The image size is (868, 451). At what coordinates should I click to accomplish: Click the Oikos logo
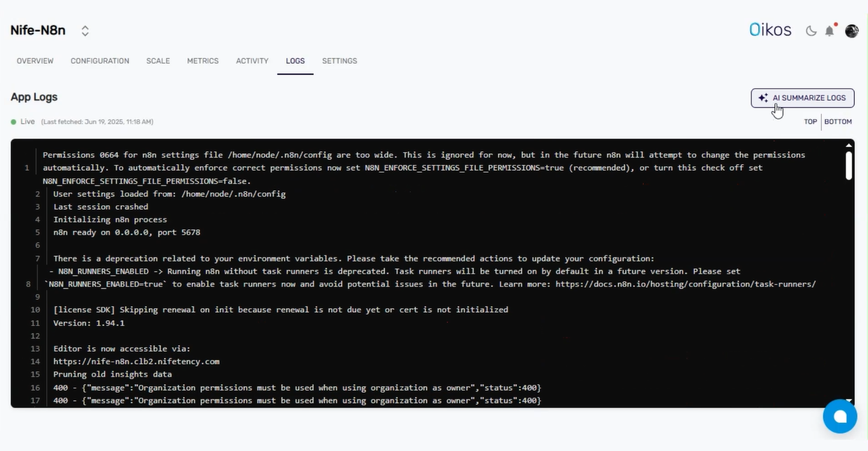point(770,29)
